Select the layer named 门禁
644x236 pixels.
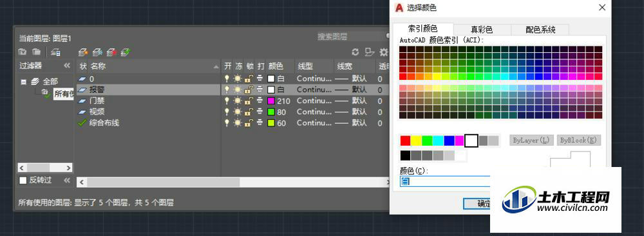97,101
